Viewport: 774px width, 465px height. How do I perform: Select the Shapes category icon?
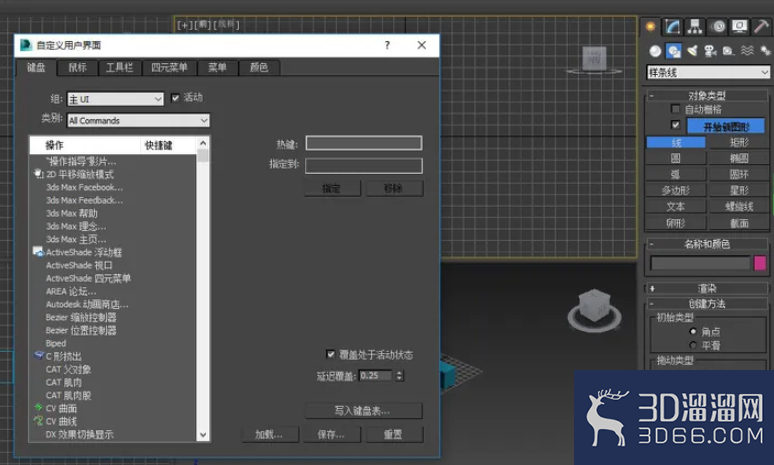(x=673, y=51)
